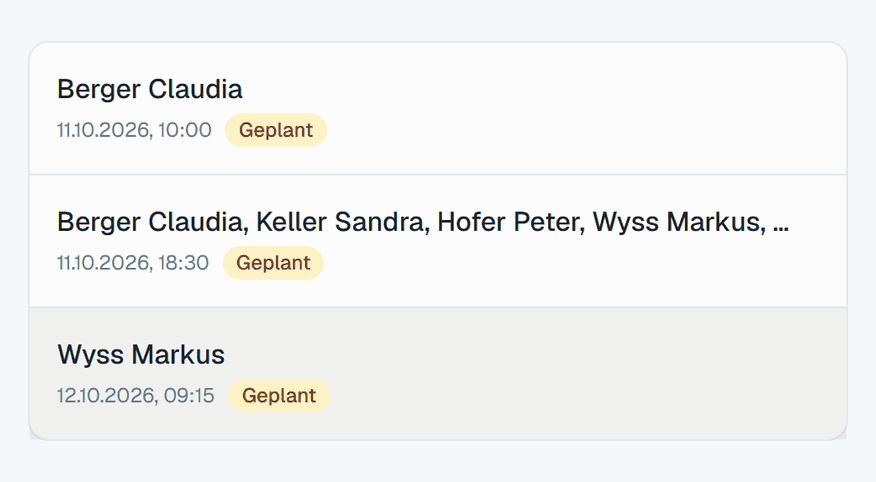876x482 pixels.
Task: Click the Geplant badge of the 18:30 appointment
Action: (x=273, y=263)
